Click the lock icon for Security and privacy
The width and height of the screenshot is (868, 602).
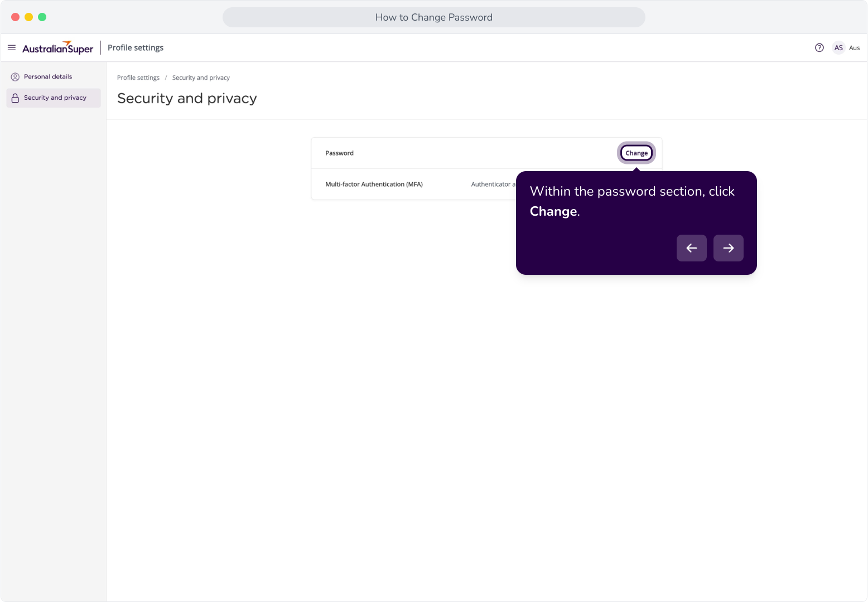15,98
